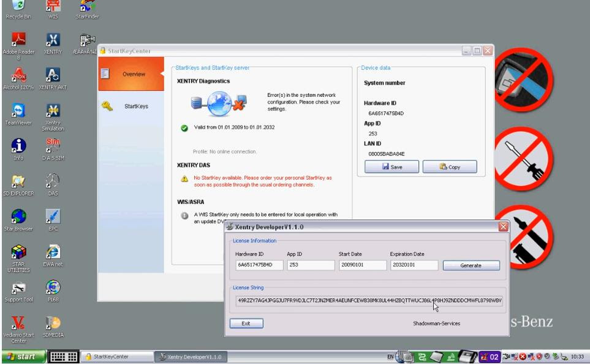Click the green valid checkmark icon
Screen dimensions: 590x364
pyautogui.click(x=184, y=128)
